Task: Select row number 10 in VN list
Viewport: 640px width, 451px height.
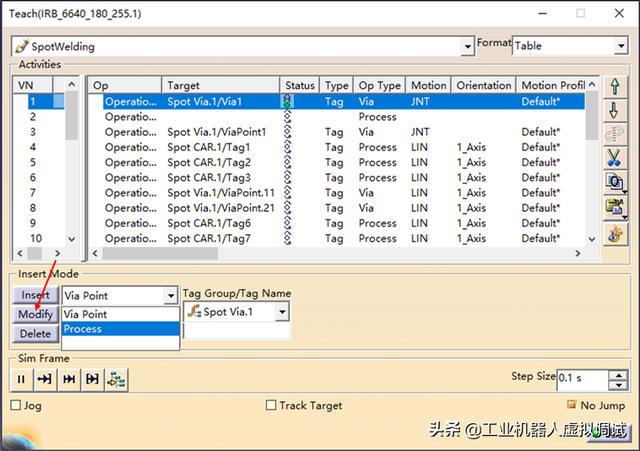Action: pos(36,238)
